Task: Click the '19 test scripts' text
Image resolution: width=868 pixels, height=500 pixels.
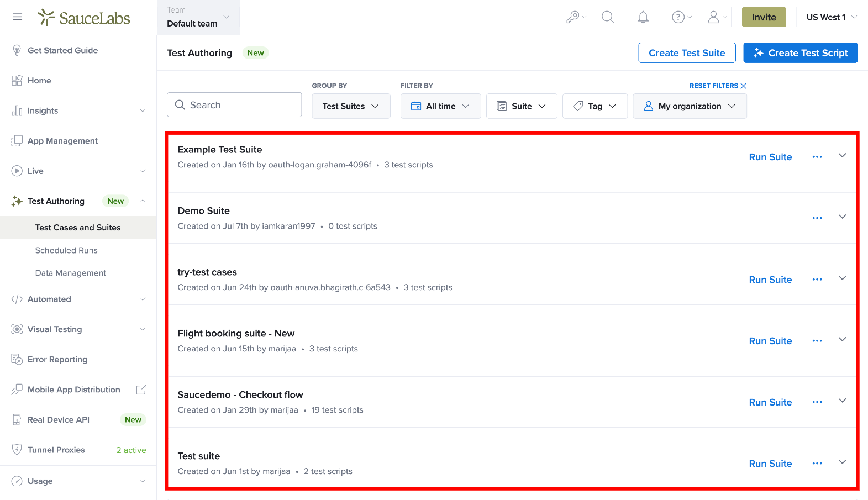Action: pyautogui.click(x=337, y=410)
